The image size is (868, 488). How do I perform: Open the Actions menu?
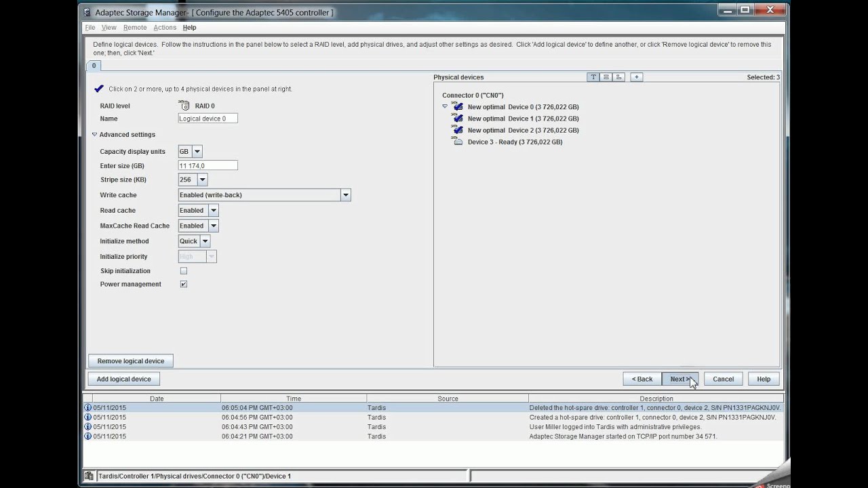[165, 27]
